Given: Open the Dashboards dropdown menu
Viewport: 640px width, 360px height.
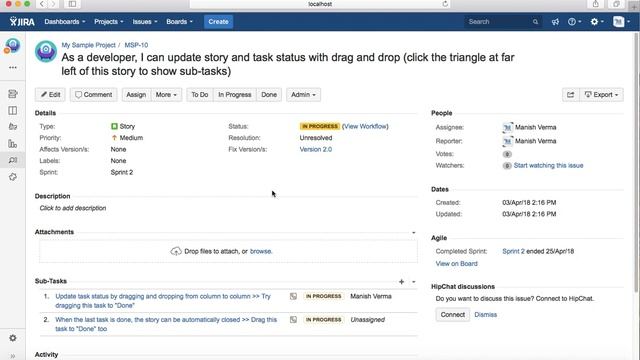Looking at the screenshot, I should pyautogui.click(x=65, y=22).
